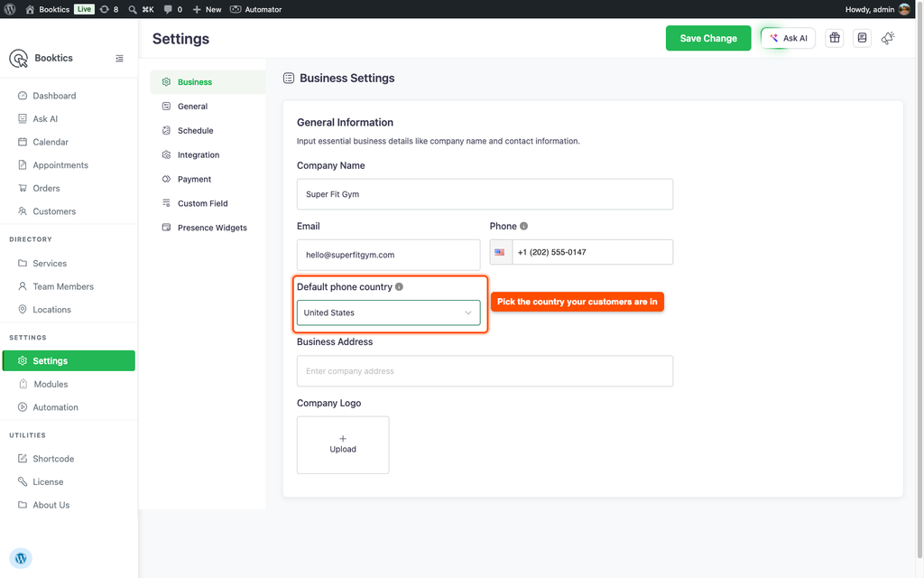Click the Phone info icon
Screen dimensions: 924x578
[524, 226]
